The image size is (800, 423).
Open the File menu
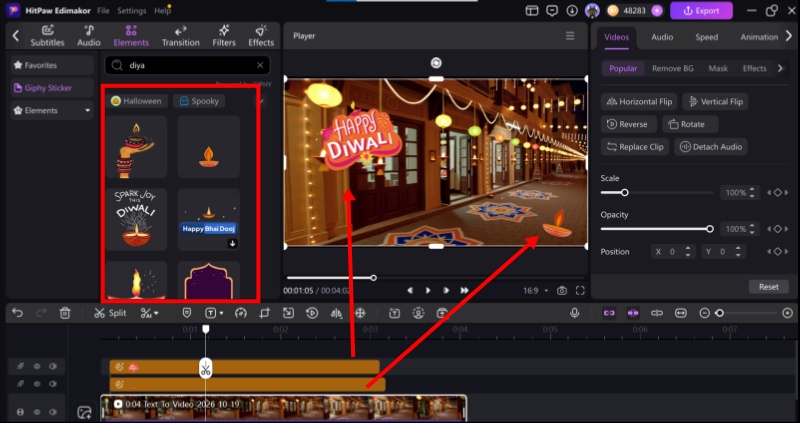[x=103, y=10]
